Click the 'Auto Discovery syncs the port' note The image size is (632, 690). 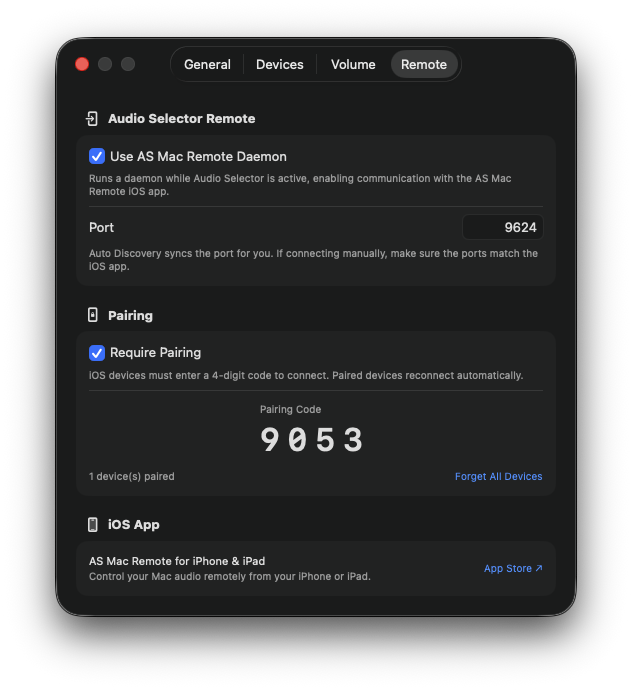[313, 260]
